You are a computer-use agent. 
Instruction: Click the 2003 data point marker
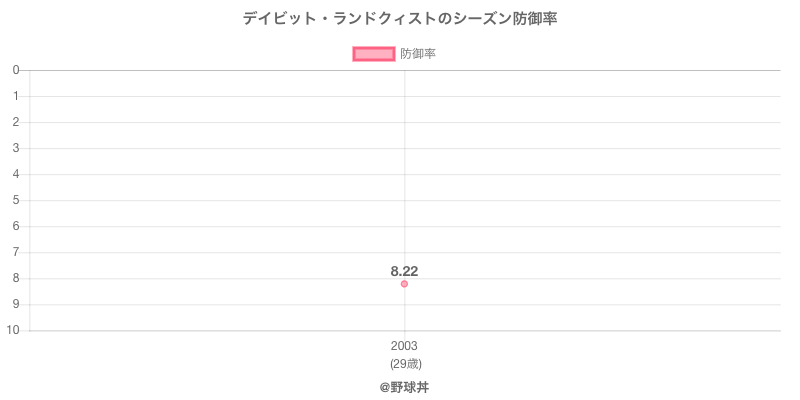coord(404,284)
